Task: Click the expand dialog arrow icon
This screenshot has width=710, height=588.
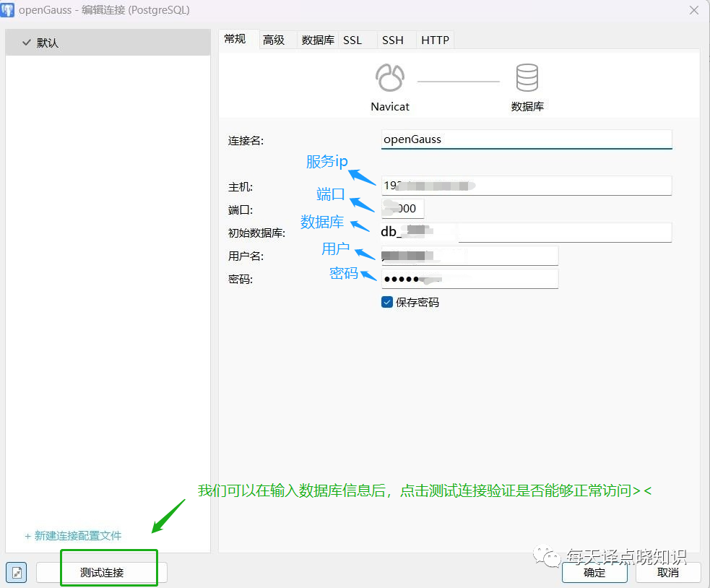Action: pyautogui.click(x=16, y=572)
